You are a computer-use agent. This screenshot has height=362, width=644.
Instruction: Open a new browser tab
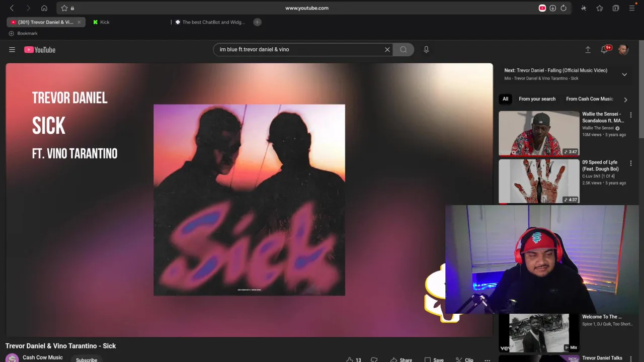257,22
